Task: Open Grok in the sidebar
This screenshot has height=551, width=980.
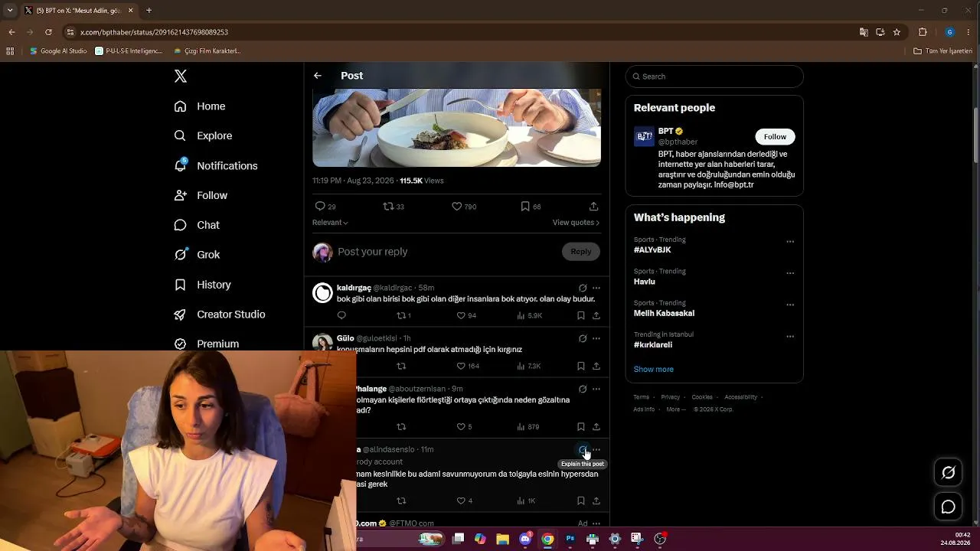Action: pyautogui.click(x=197, y=255)
